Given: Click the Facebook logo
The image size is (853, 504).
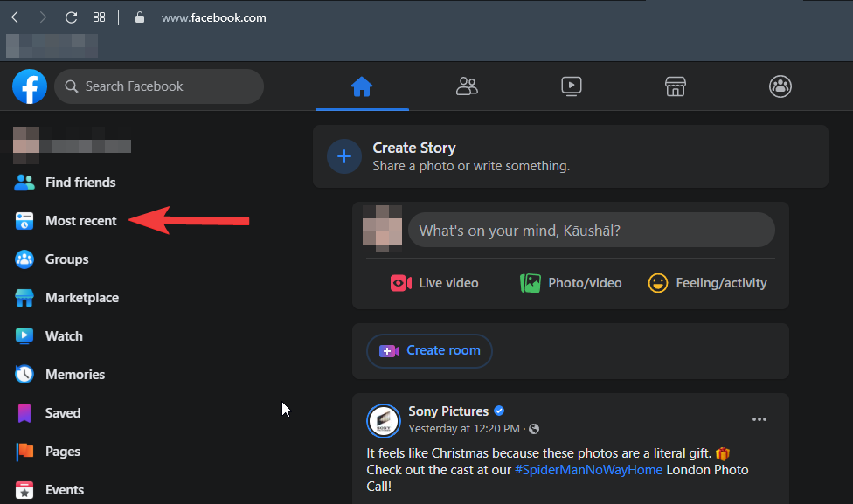Looking at the screenshot, I should tap(30, 86).
